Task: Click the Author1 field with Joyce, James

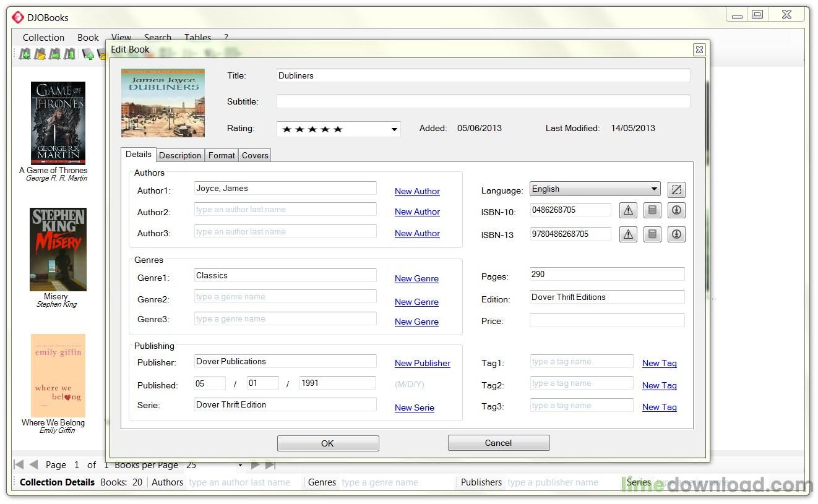Action: click(285, 188)
